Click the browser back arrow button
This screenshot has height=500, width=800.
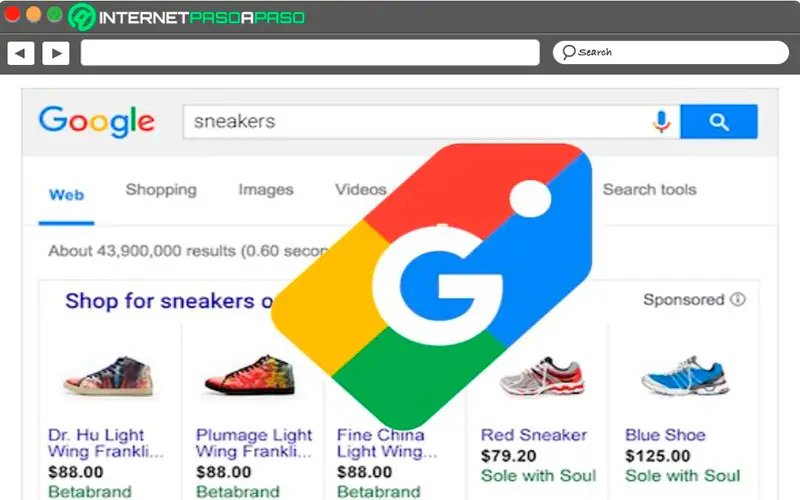[21, 53]
